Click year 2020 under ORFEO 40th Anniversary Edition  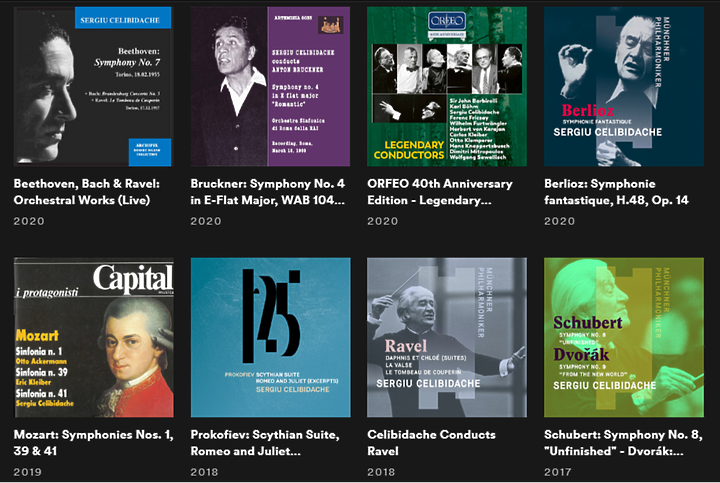382,221
